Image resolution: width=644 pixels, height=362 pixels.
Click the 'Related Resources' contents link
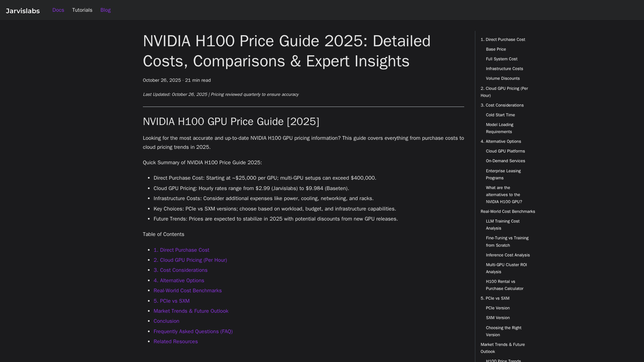click(x=175, y=342)
